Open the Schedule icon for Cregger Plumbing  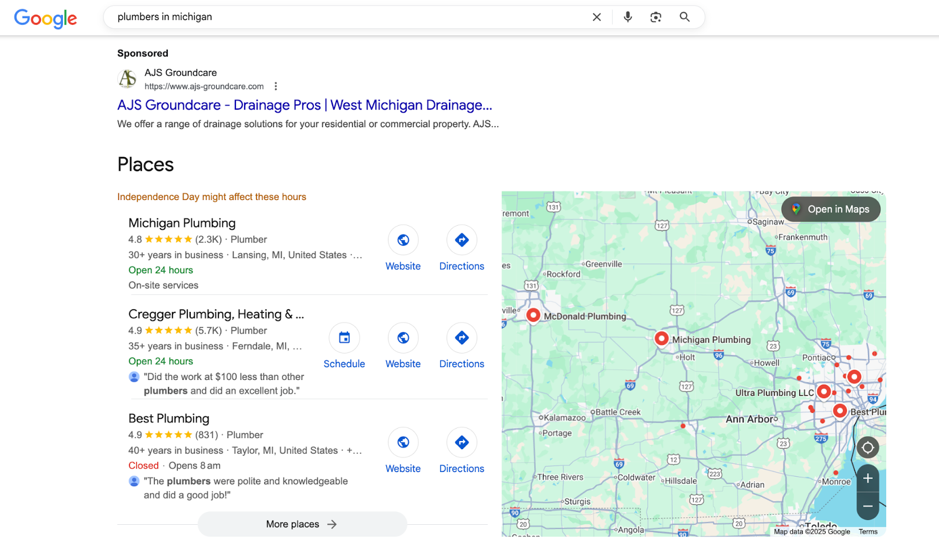[x=344, y=338]
